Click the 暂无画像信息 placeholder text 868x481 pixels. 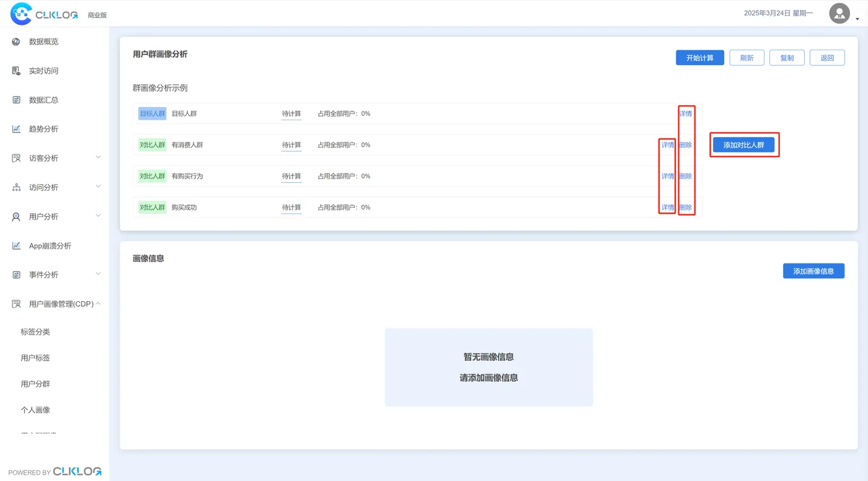[x=489, y=357]
